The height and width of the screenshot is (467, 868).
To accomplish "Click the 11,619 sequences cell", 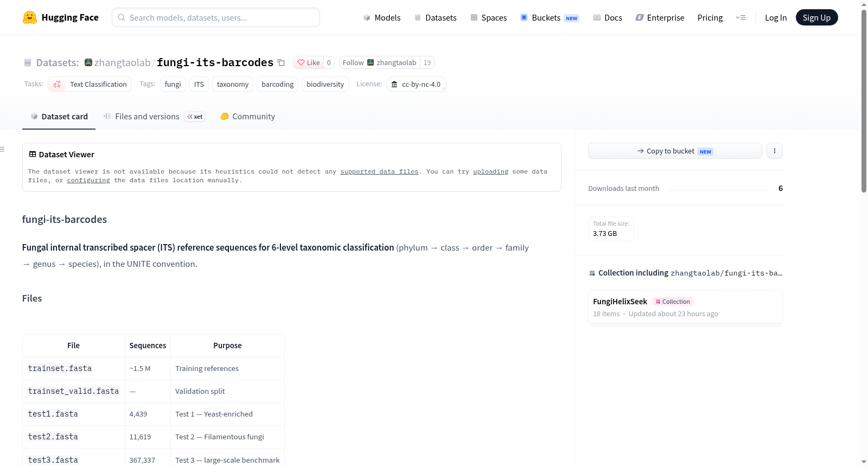I will click(x=148, y=437).
